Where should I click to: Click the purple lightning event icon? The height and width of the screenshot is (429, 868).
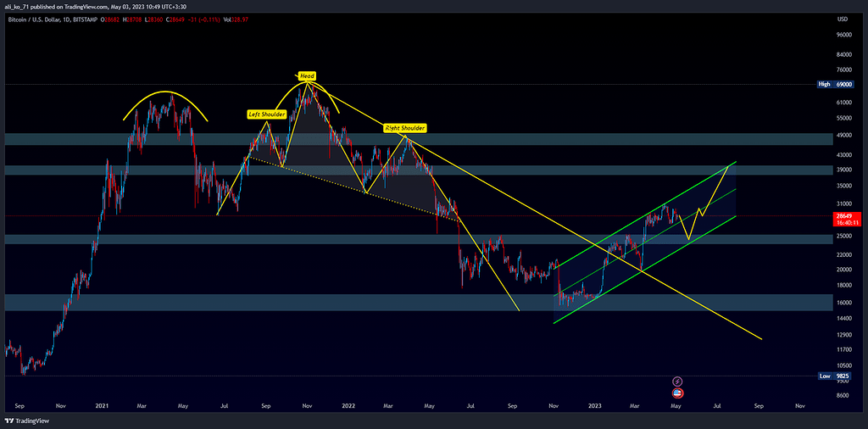tap(677, 382)
